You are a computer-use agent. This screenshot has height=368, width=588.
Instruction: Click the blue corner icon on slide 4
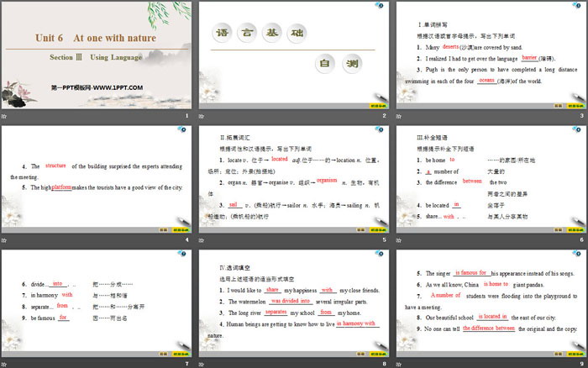182,129
